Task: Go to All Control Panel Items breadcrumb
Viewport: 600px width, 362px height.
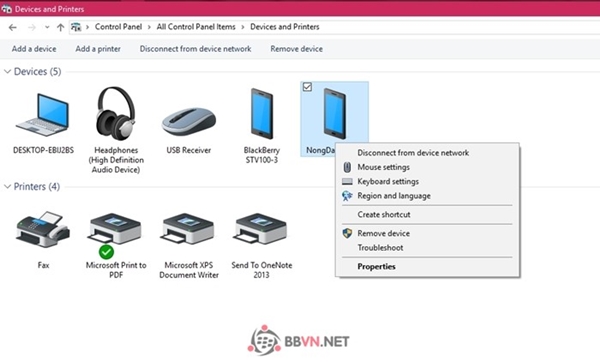Action: pos(196,27)
